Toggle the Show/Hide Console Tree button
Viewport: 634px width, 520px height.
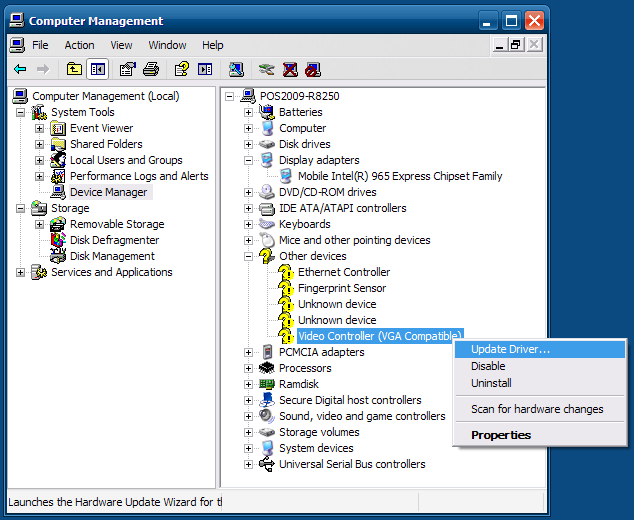[x=97, y=69]
